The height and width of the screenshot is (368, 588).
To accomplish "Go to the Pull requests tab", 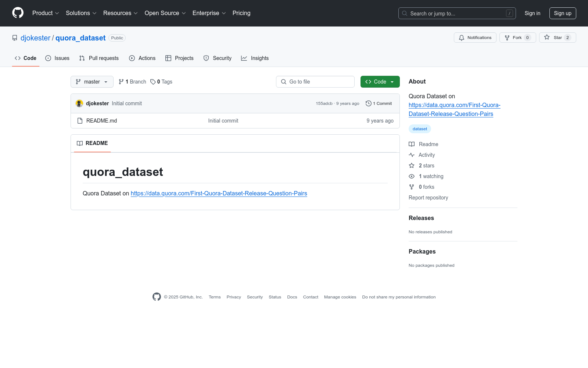I will pyautogui.click(x=99, y=58).
